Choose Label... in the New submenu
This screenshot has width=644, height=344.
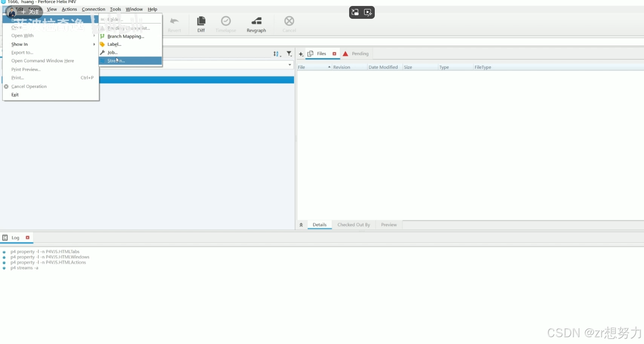point(130,44)
